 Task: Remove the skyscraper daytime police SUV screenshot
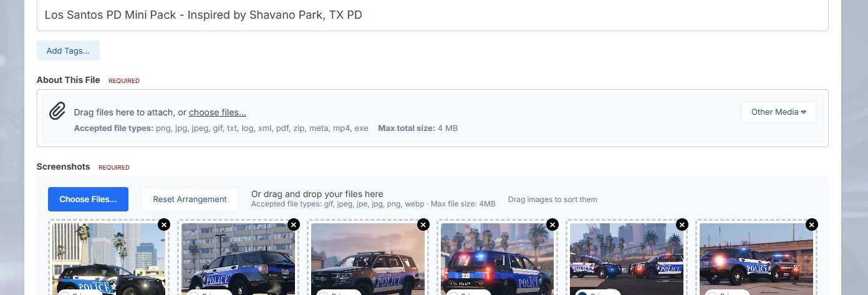pos(164,225)
